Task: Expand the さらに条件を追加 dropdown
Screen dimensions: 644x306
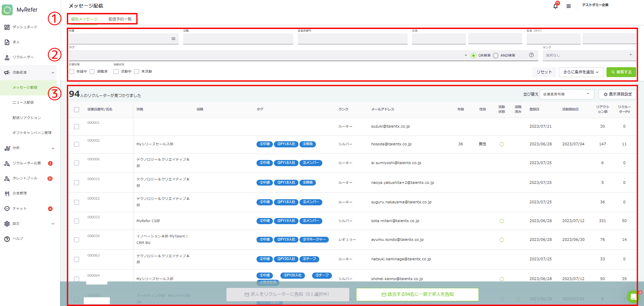Action: click(581, 72)
